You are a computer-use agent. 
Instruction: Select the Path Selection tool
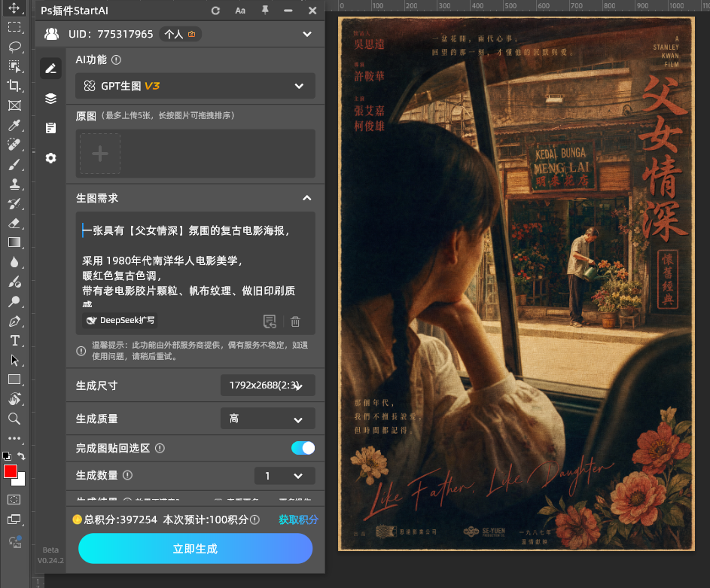(x=14, y=361)
